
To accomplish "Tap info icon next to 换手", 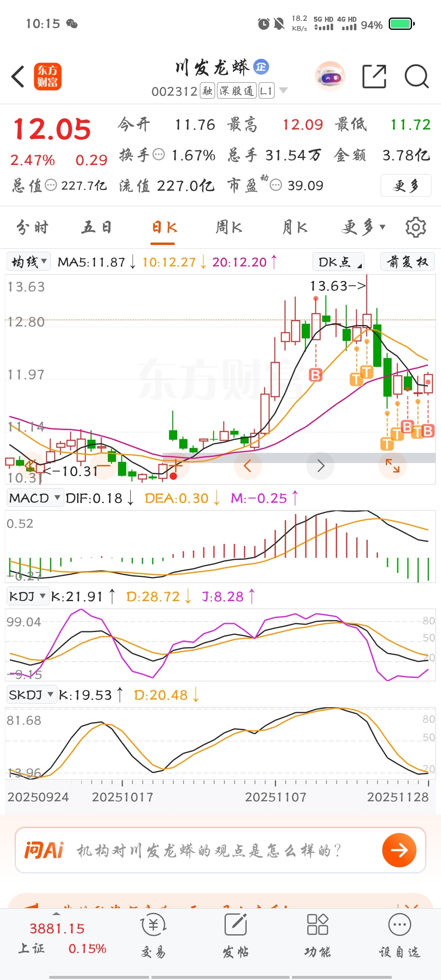I will pos(159,155).
